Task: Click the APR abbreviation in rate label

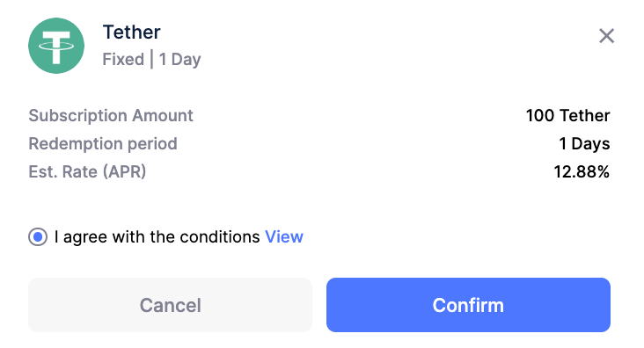Action: point(124,172)
